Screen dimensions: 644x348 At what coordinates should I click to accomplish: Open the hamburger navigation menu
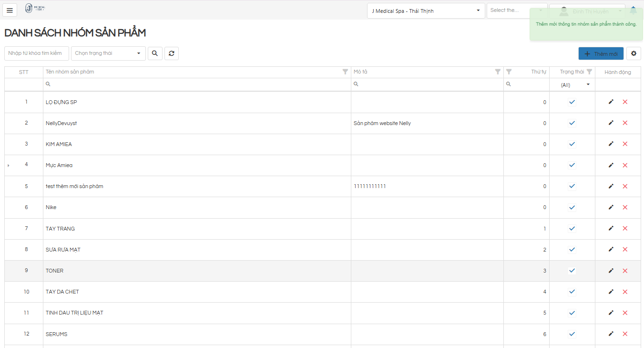(x=10, y=10)
